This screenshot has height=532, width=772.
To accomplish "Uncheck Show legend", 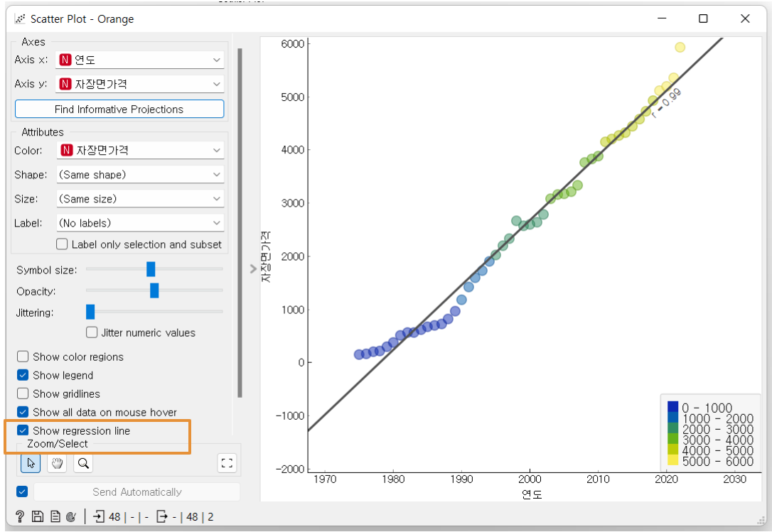I will (23, 375).
